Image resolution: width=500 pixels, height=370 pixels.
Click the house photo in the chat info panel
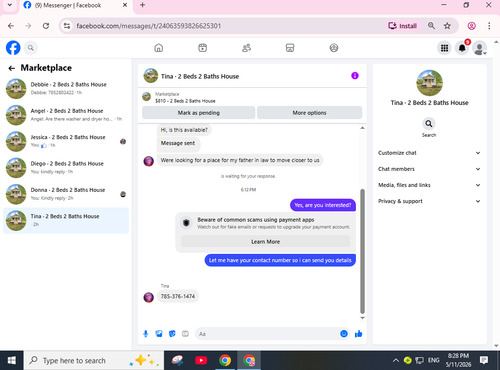point(429,83)
